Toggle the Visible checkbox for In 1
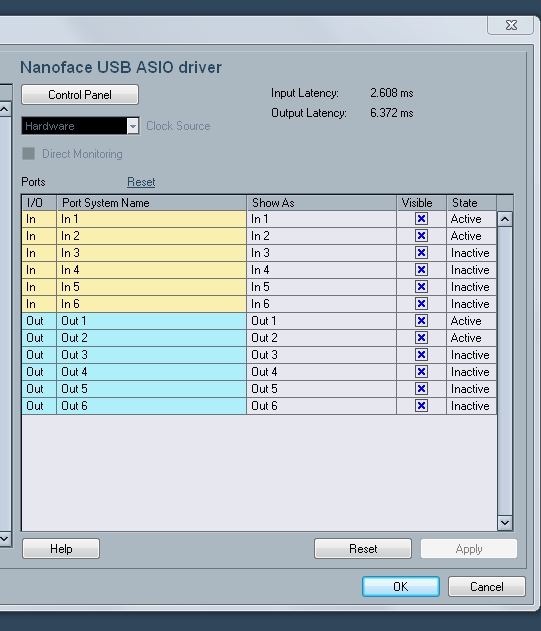Image resolution: width=541 pixels, height=631 pixels. (x=421, y=219)
